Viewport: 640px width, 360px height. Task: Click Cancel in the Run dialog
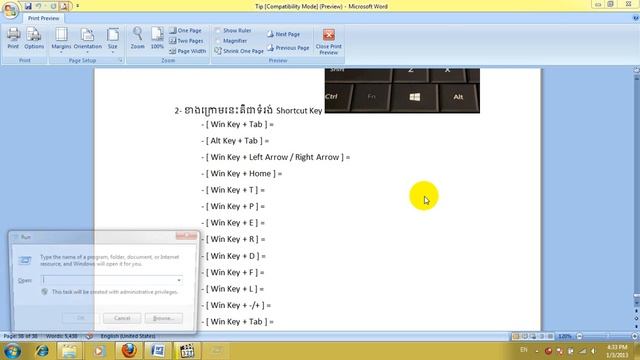[x=122, y=318]
